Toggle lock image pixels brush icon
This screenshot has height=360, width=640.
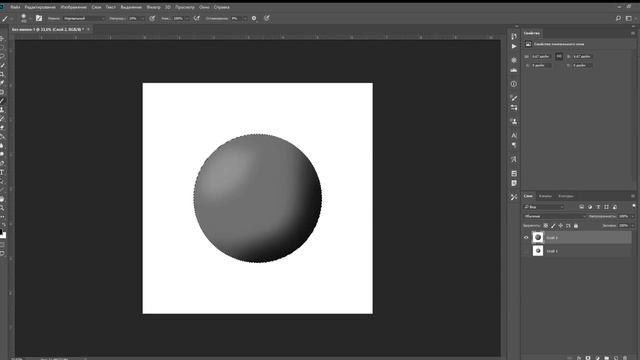pos(553,226)
